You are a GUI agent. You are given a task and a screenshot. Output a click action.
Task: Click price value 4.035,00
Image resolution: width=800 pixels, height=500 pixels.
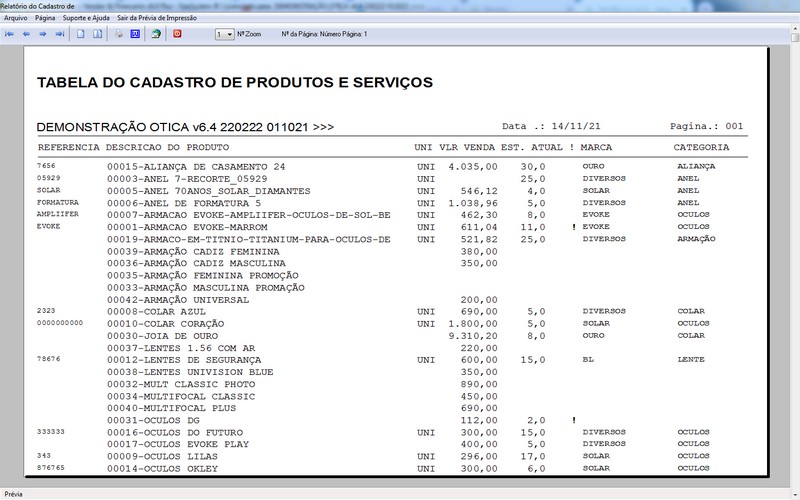click(473, 167)
